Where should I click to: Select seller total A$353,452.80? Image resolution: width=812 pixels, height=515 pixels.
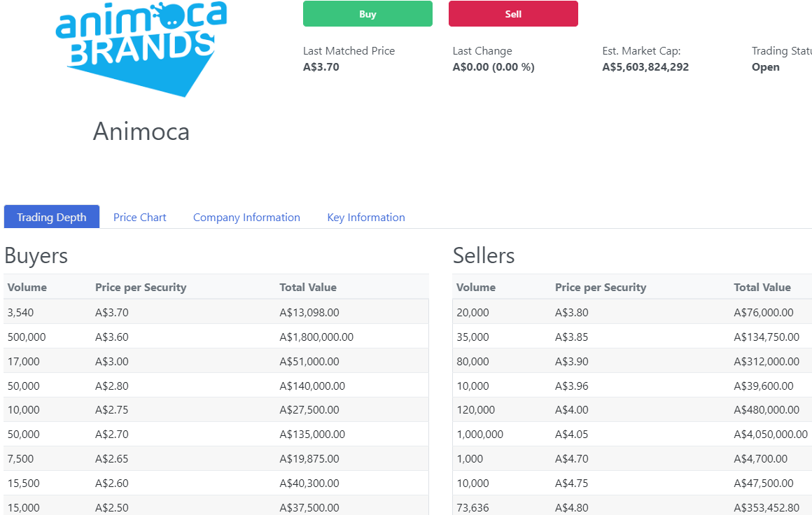[766, 508]
